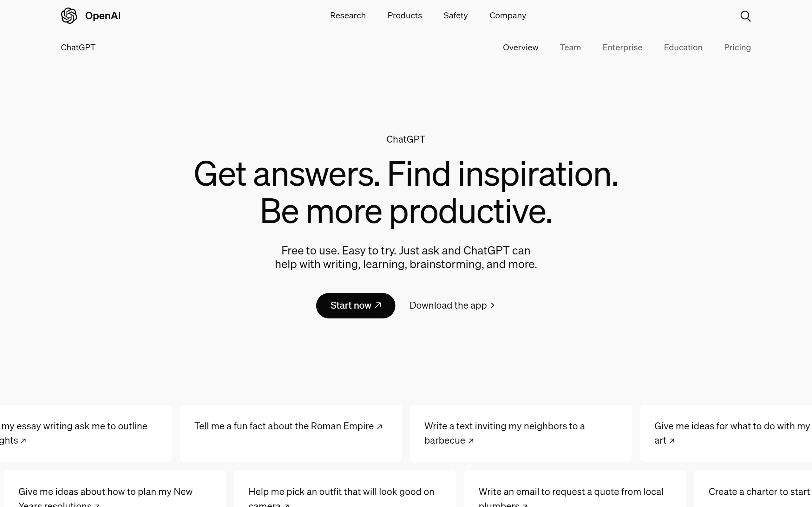Click the external link icon on Start now

pyautogui.click(x=378, y=305)
